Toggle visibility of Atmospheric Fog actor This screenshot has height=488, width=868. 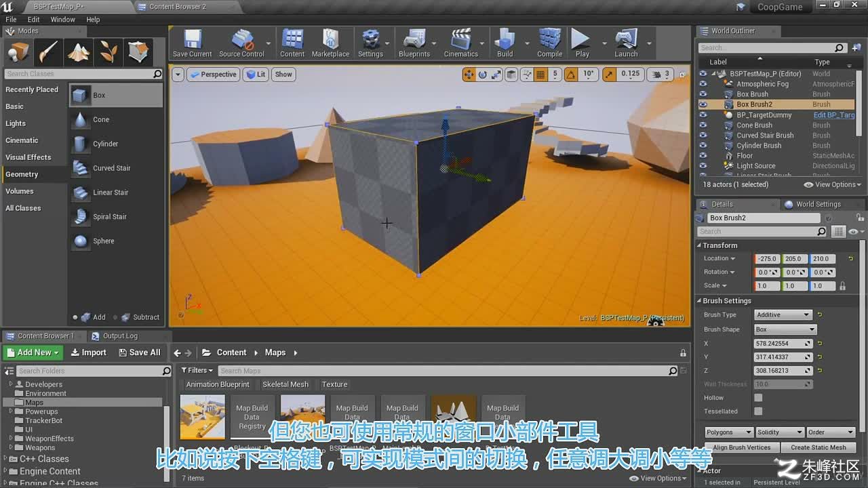click(x=703, y=84)
